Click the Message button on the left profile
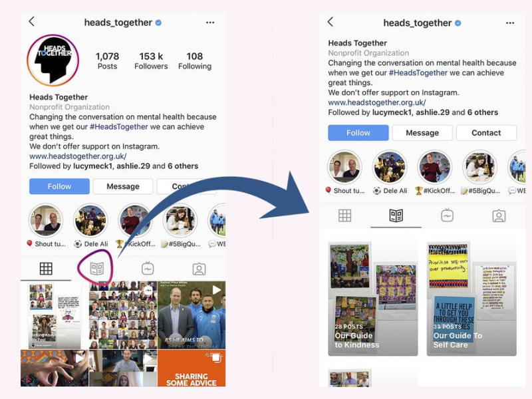The image size is (532, 399). click(123, 186)
